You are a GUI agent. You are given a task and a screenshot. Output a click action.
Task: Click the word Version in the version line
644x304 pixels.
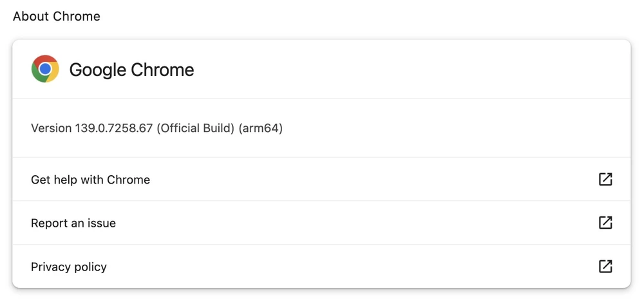click(x=51, y=128)
